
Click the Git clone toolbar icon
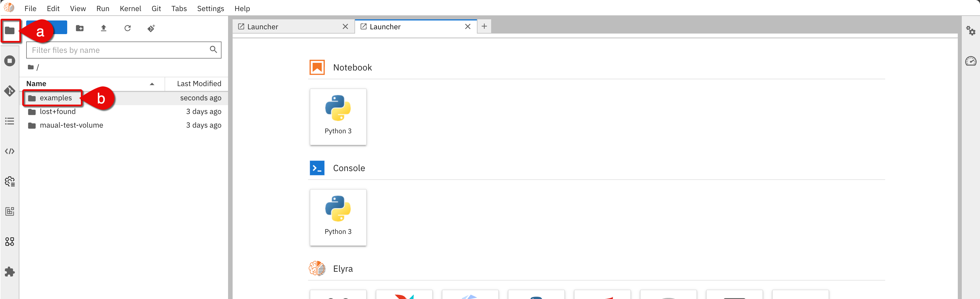[x=151, y=28]
